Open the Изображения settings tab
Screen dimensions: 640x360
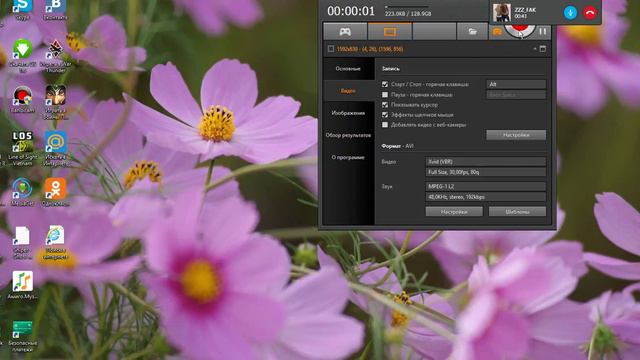[348, 113]
